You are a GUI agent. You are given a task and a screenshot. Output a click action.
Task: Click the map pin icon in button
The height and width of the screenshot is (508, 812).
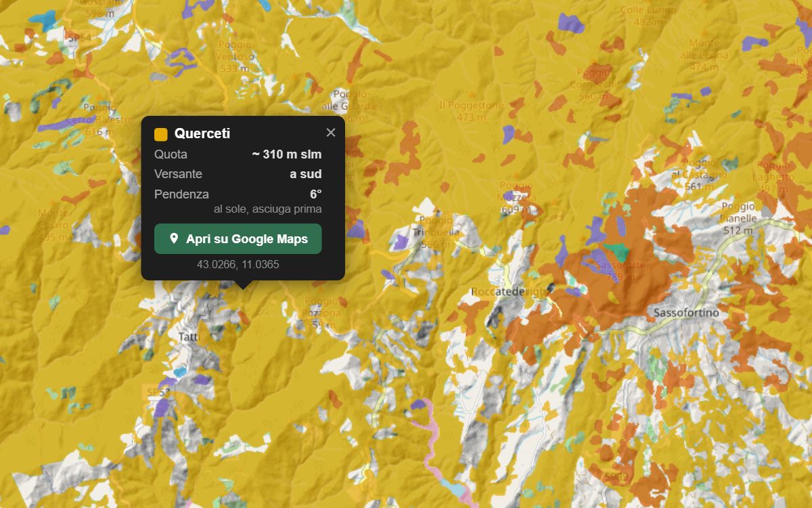click(x=174, y=238)
